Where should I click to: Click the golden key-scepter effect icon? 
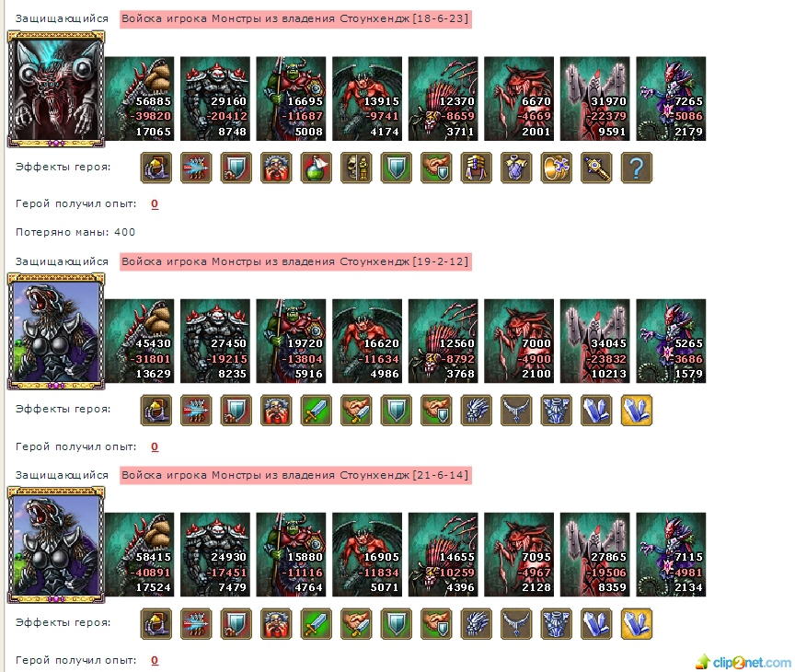596,168
